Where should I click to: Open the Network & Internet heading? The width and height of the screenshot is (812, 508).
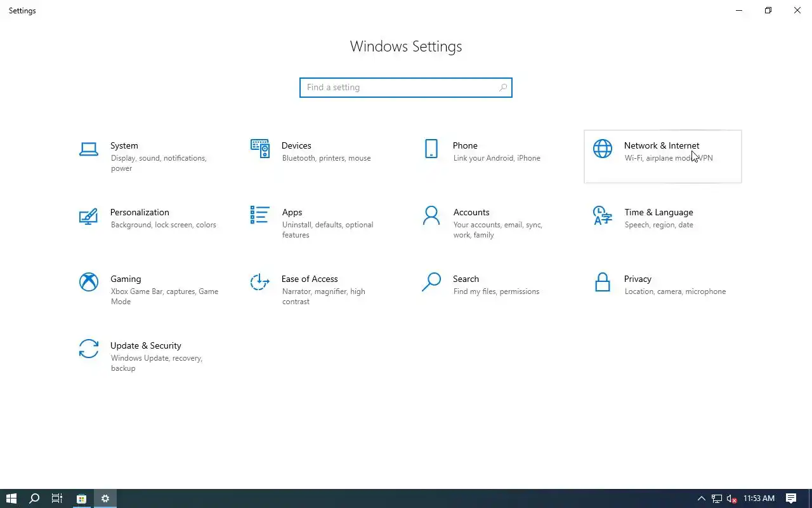(662, 145)
